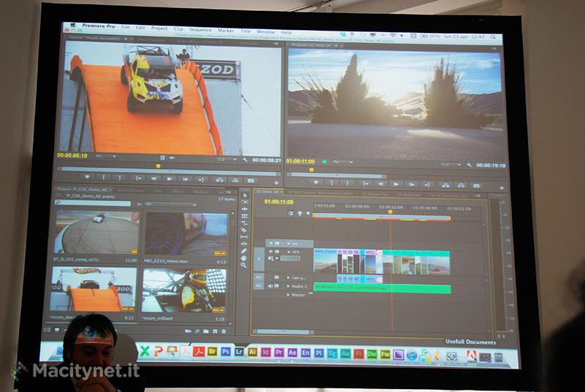
Task: Mute Audio 2 track speaker toggle
Action: coord(271,286)
